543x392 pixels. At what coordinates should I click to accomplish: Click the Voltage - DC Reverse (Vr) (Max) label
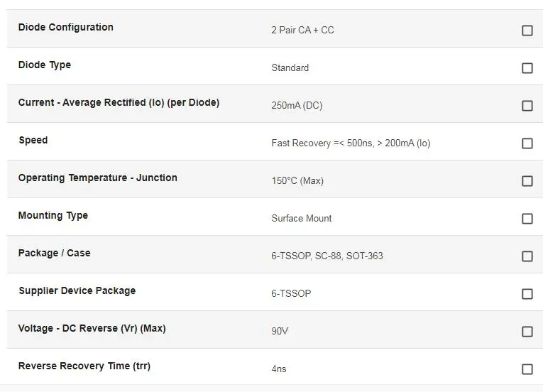point(92,328)
